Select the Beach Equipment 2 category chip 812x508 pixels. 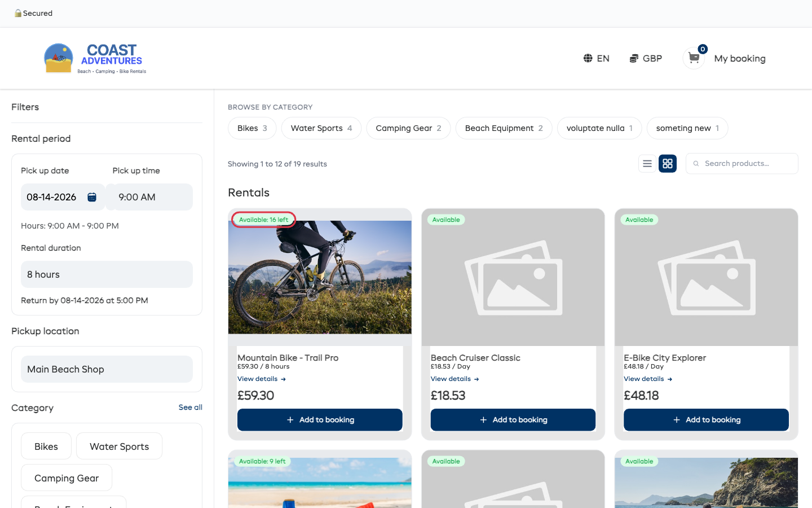[504, 128]
